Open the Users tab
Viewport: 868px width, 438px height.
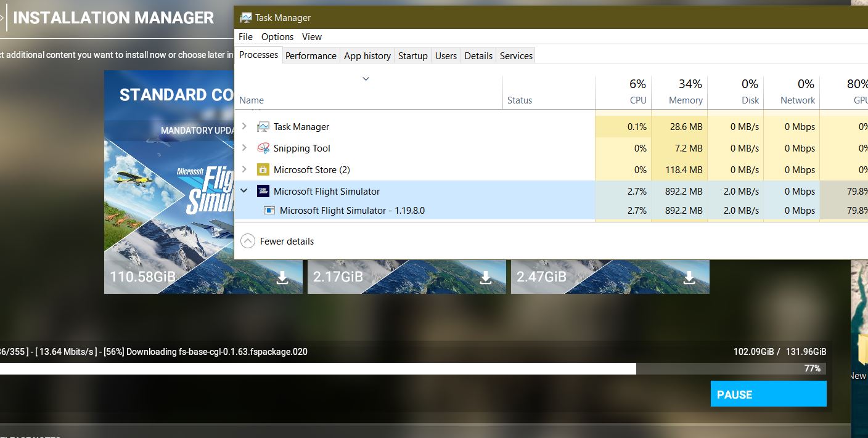[x=446, y=55]
